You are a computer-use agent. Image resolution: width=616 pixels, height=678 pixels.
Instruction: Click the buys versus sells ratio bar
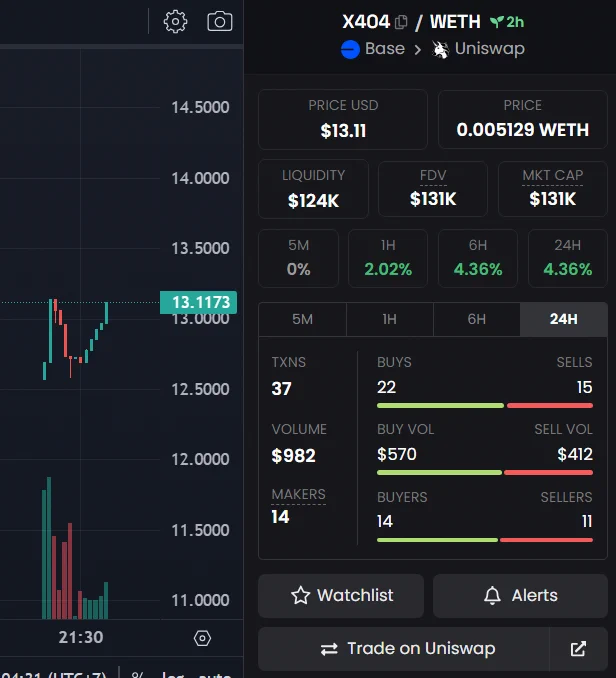[485, 406]
